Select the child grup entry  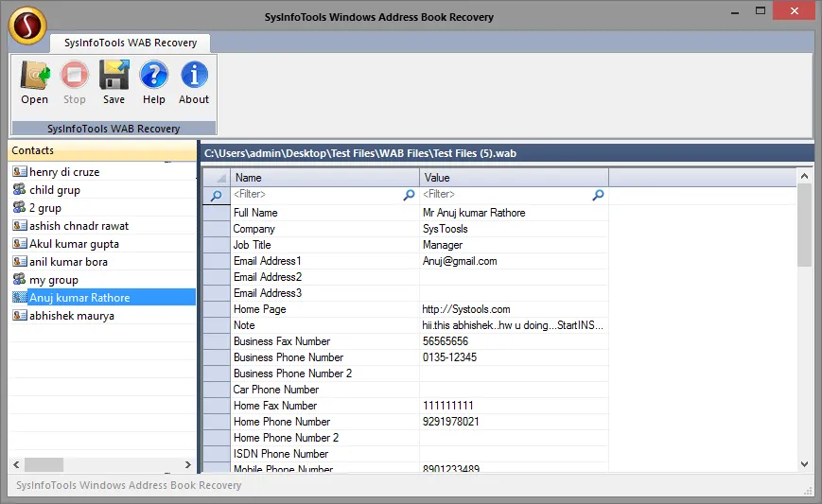point(55,190)
